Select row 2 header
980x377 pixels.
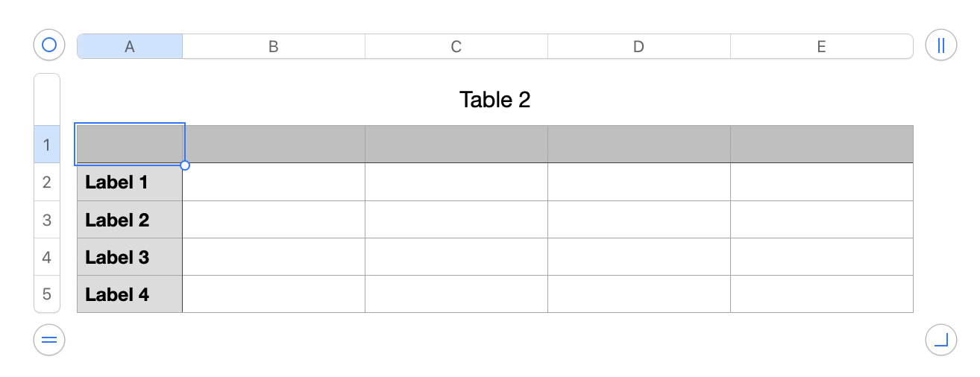[47, 182]
